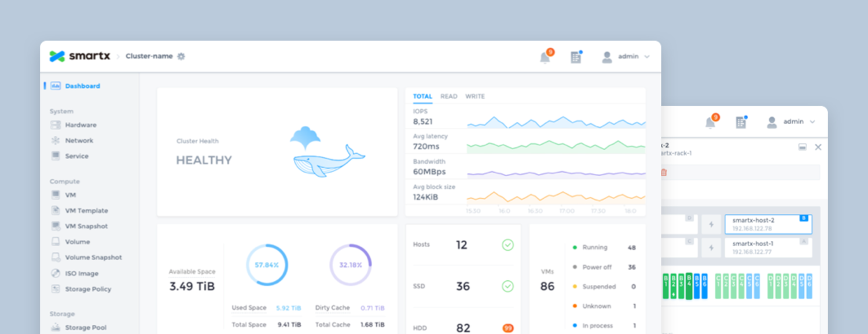This screenshot has height=334, width=868.
Task: Click the 32.18% dirty cache ring
Action: 351,265
